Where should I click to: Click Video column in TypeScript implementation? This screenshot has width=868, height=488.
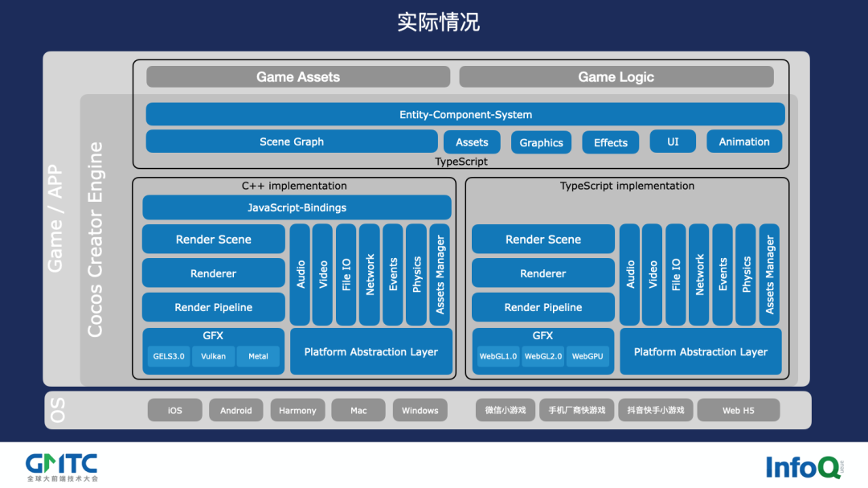click(x=653, y=275)
